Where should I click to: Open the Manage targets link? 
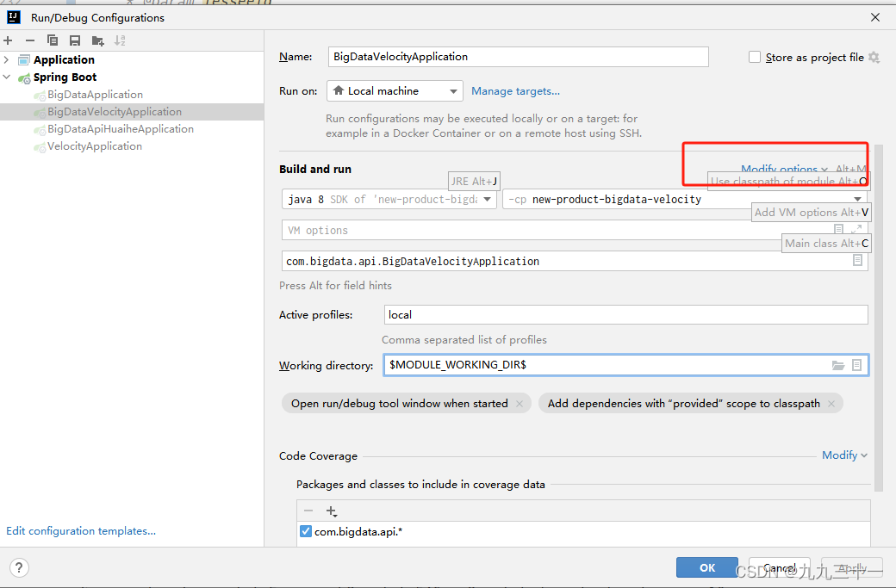(515, 90)
